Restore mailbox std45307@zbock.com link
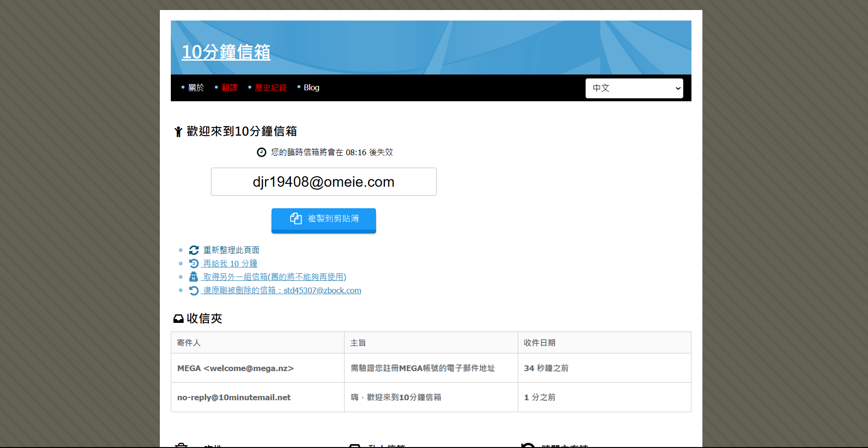 pyautogui.click(x=282, y=290)
